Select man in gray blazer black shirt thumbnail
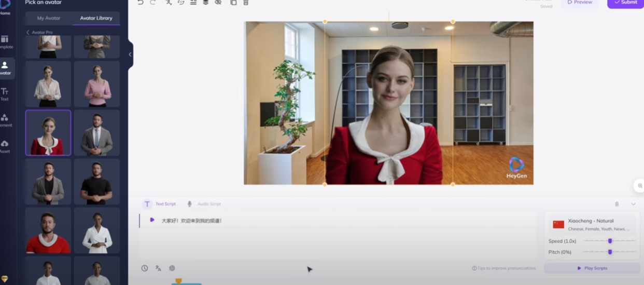 click(48, 181)
